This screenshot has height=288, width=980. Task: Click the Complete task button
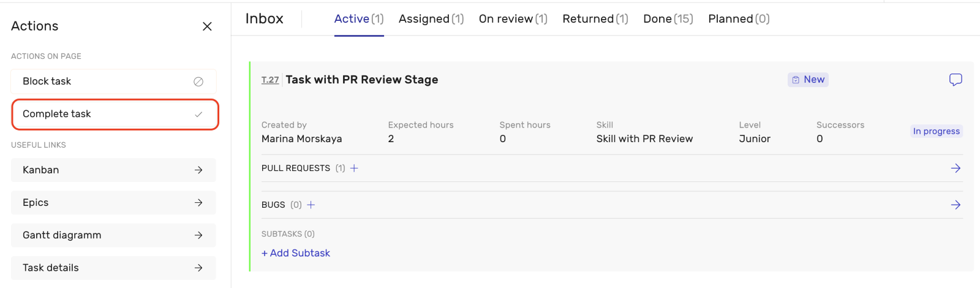tap(115, 114)
